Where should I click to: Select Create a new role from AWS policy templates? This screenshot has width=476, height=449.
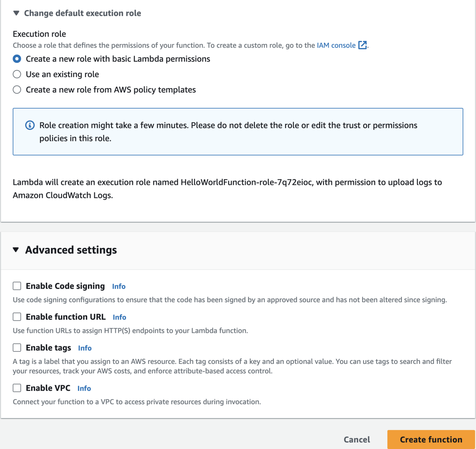pos(17,90)
